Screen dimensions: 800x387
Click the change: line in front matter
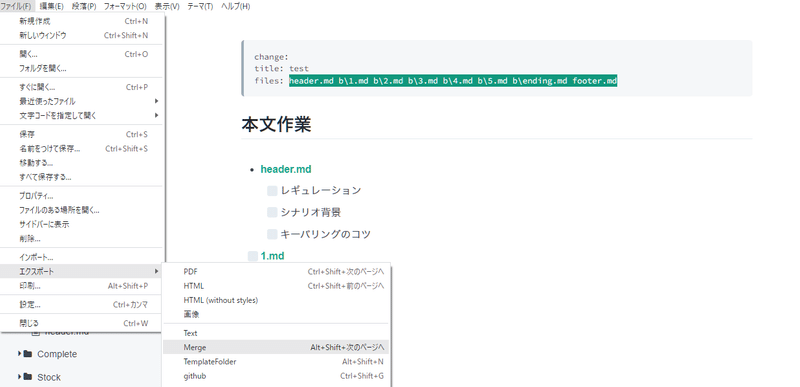click(x=271, y=57)
